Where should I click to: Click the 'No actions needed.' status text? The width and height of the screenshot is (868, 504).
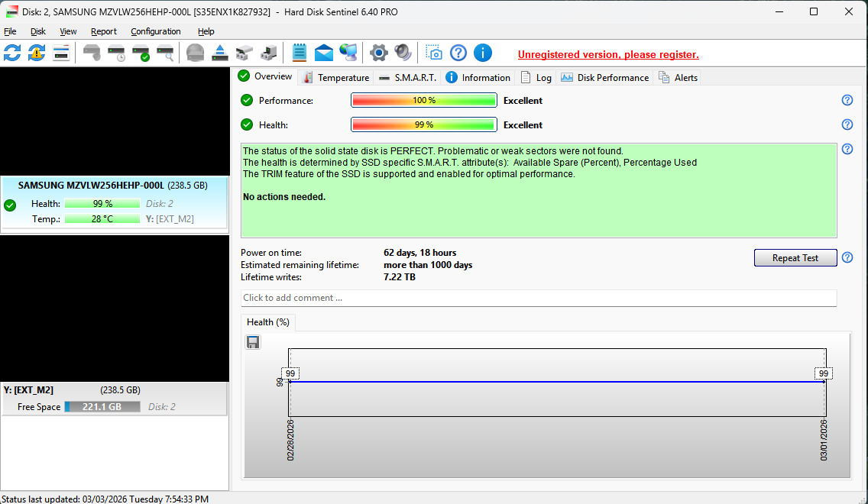(284, 197)
